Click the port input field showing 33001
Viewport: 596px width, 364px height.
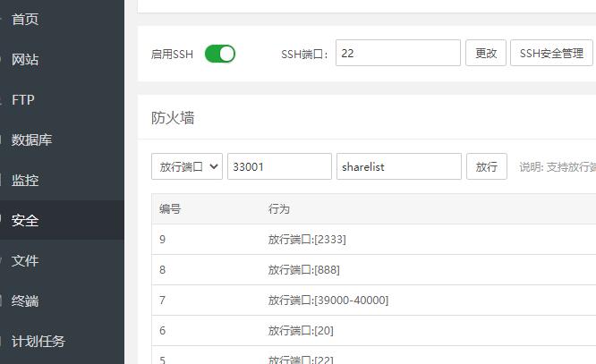[279, 166]
